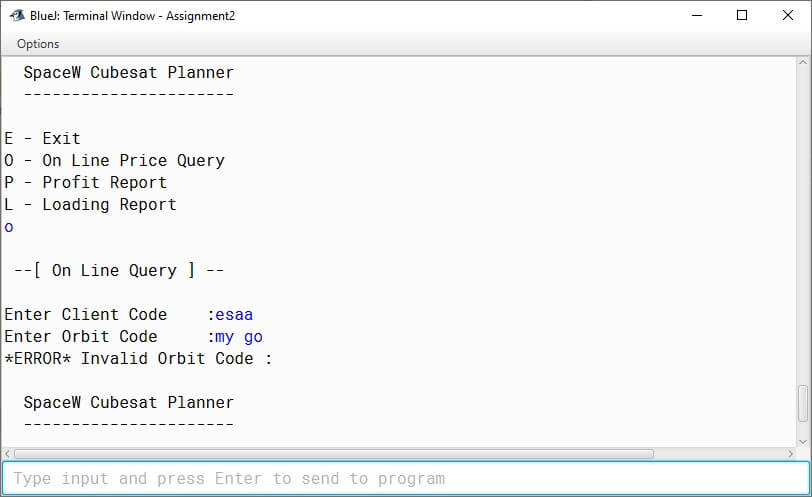Close the BlueJ Terminal Window
Image resolution: width=812 pixels, height=497 pixels.
coord(787,16)
